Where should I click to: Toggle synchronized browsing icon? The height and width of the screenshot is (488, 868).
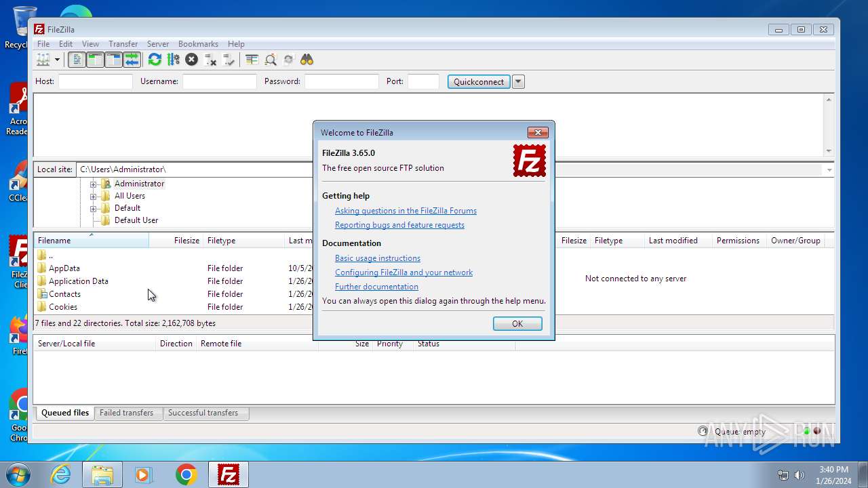pos(289,60)
